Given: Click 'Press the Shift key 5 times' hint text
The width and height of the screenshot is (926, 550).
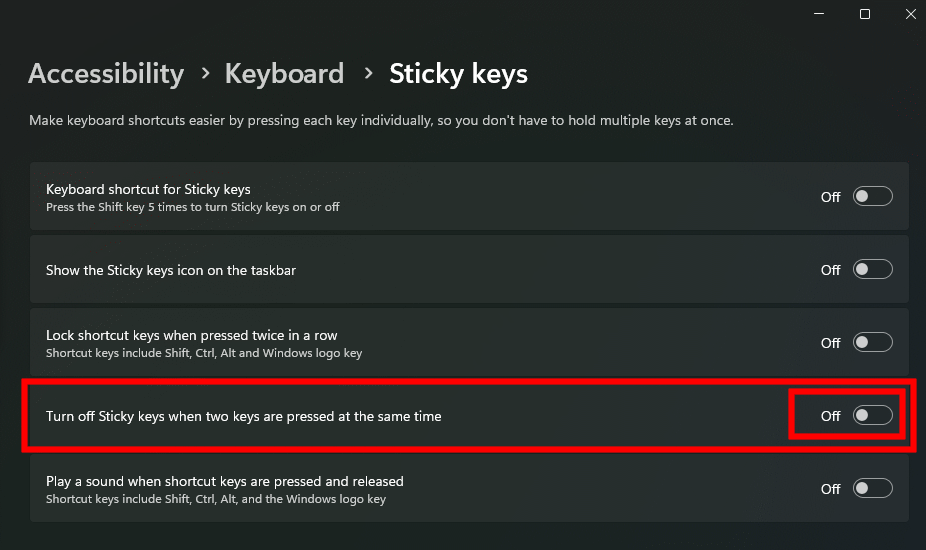Looking at the screenshot, I should pos(193,207).
